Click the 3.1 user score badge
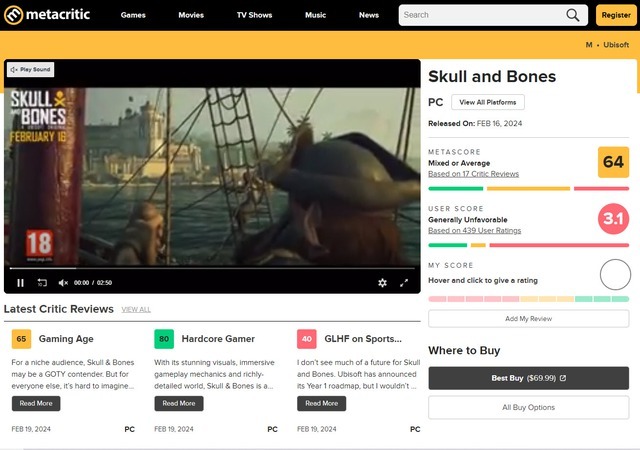 pos(613,218)
